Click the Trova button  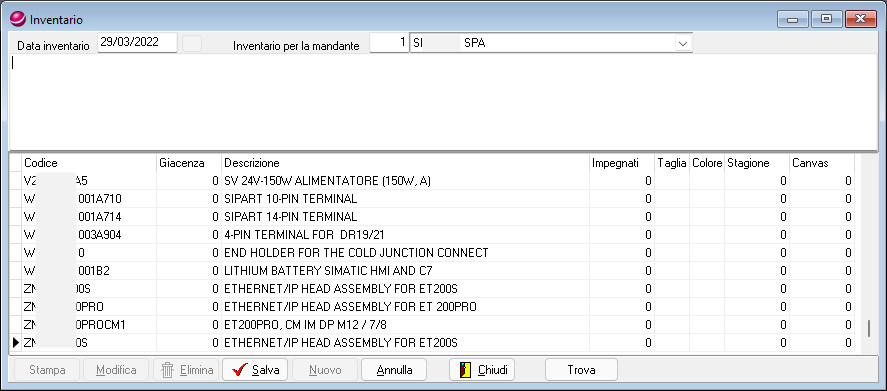(x=581, y=370)
